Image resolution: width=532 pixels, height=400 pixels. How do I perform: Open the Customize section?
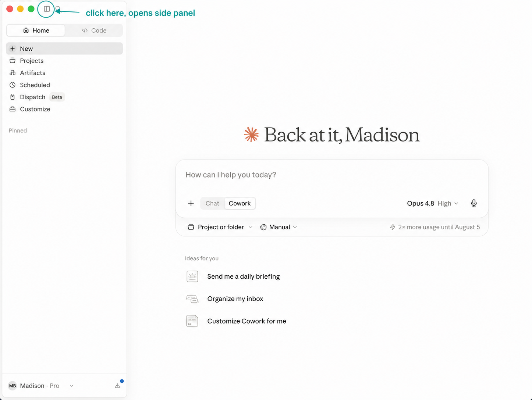pos(64,109)
